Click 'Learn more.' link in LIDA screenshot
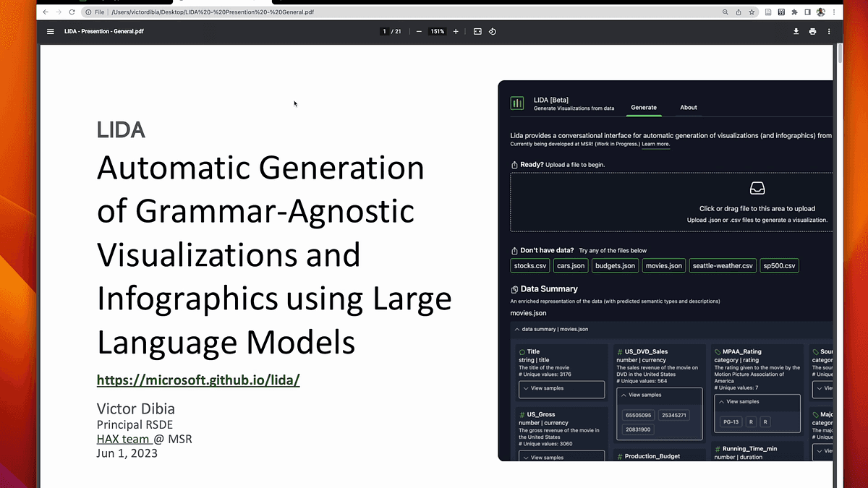The height and width of the screenshot is (488, 868). point(655,145)
